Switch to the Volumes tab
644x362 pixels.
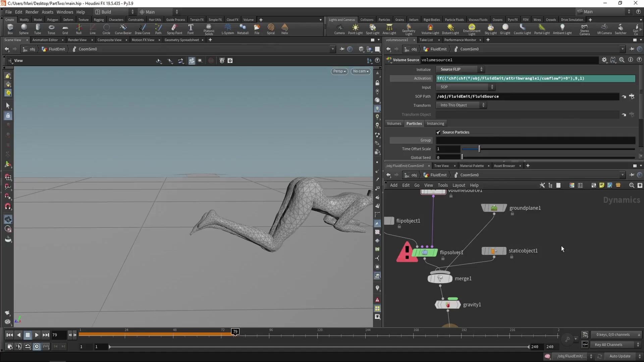click(394, 124)
